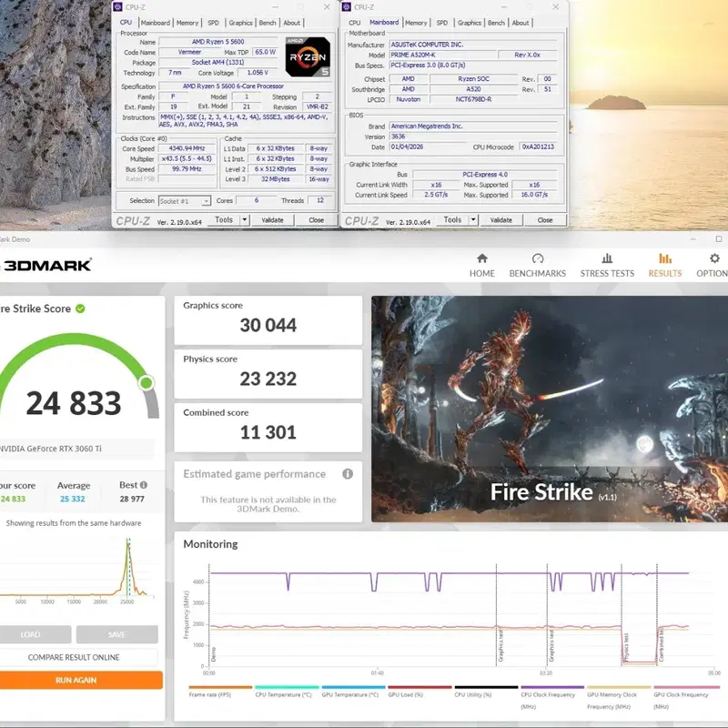Click the Physics score value 23 232
The width and height of the screenshot is (728, 728).
(x=268, y=379)
